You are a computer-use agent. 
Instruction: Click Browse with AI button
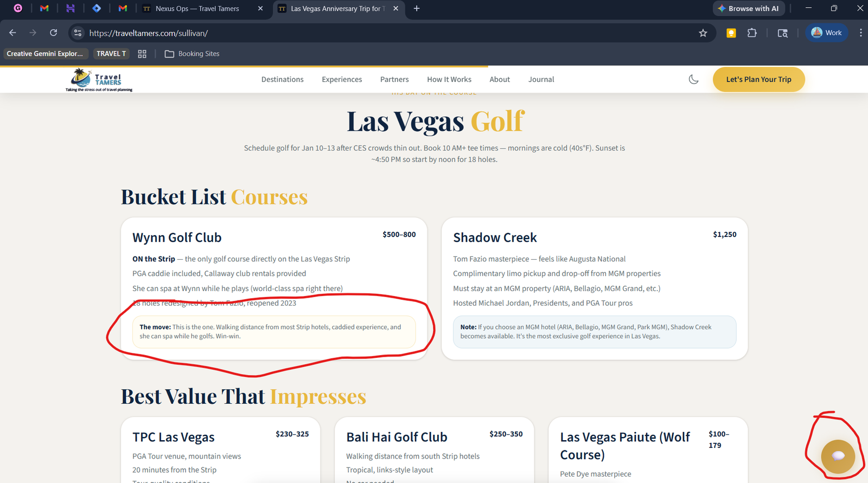click(x=748, y=8)
